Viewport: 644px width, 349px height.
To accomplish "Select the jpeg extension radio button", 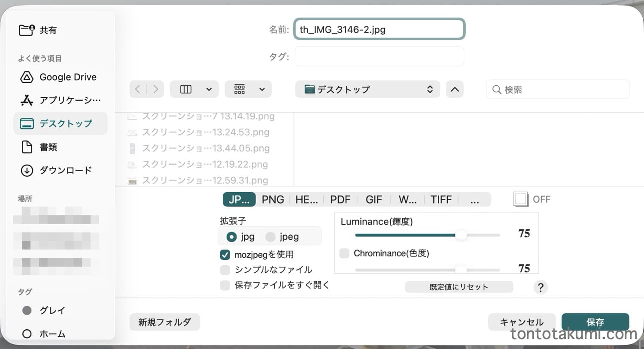I will pos(270,237).
